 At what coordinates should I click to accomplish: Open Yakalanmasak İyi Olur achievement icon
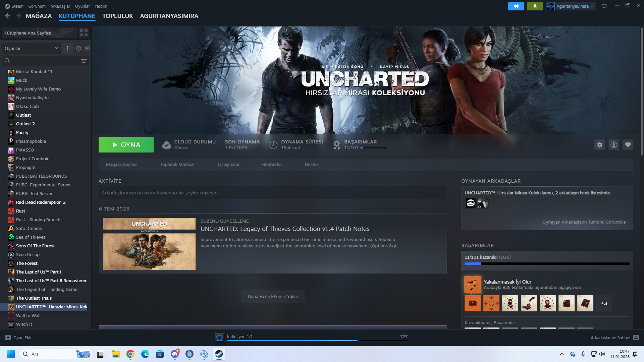[473, 284]
